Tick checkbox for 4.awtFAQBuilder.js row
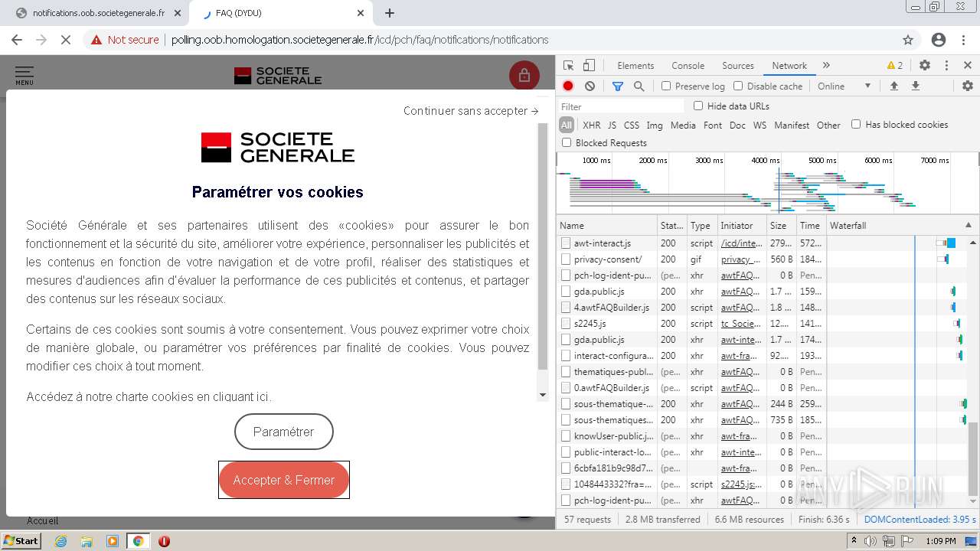 click(x=566, y=308)
